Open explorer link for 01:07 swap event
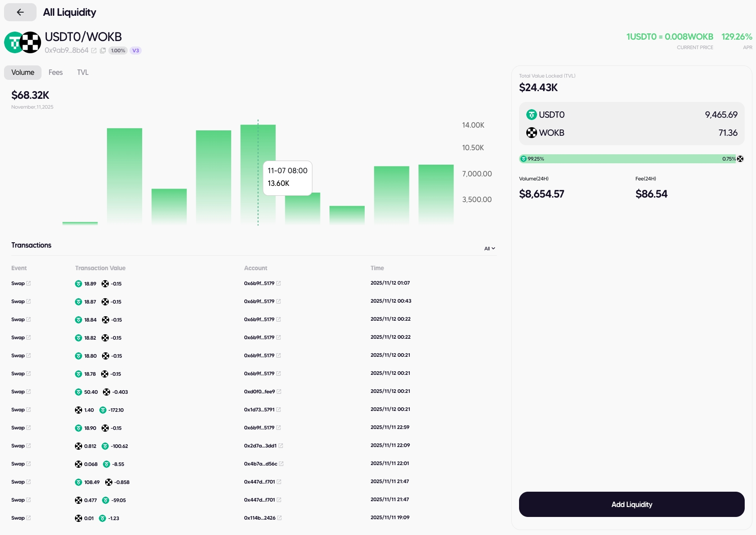This screenshot has width=756, height=535. coord(28,283)
